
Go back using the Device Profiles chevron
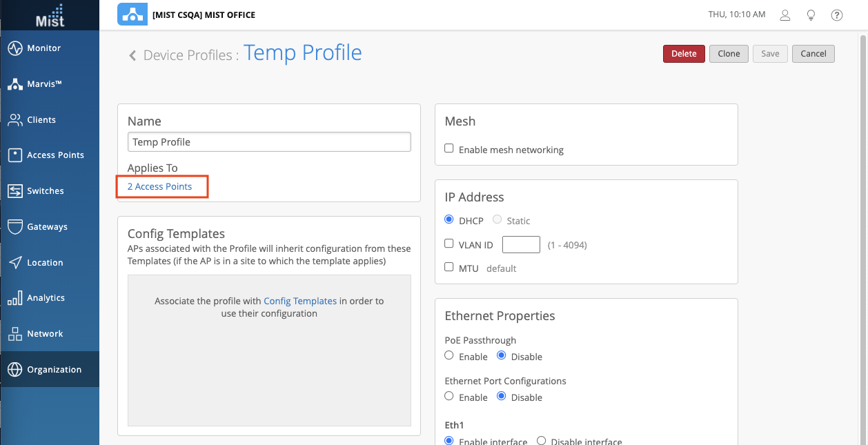click(132, 55)
